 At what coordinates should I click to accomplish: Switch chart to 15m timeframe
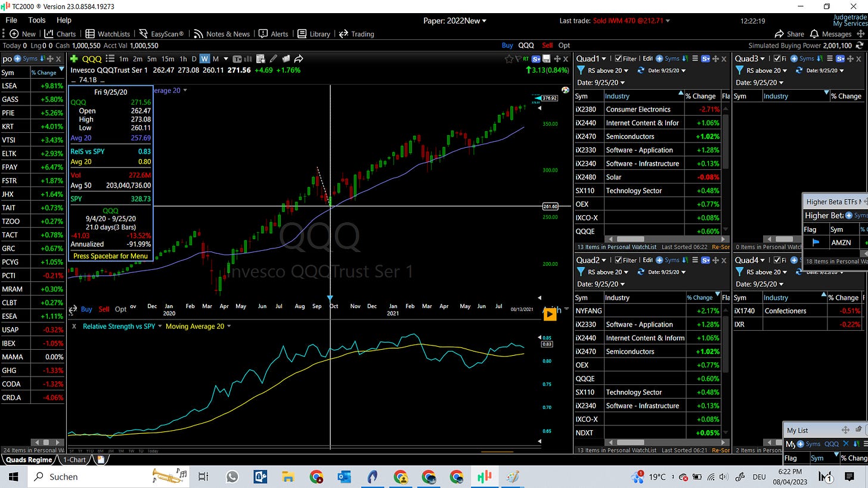[168, 58]
